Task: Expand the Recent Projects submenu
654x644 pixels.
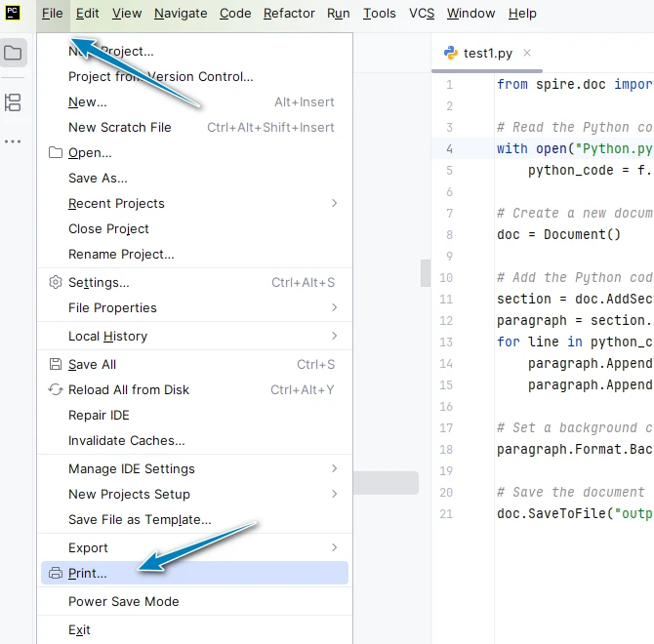Action: tap(116, 204)
